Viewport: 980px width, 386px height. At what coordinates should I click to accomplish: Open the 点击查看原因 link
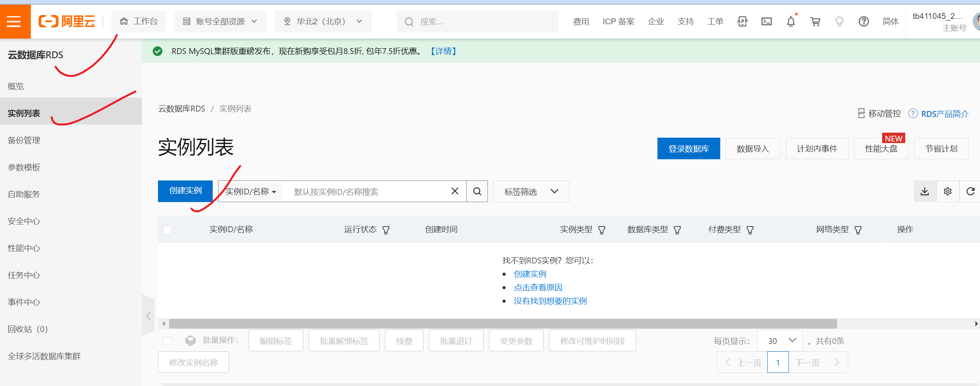[x=538, y=288]
